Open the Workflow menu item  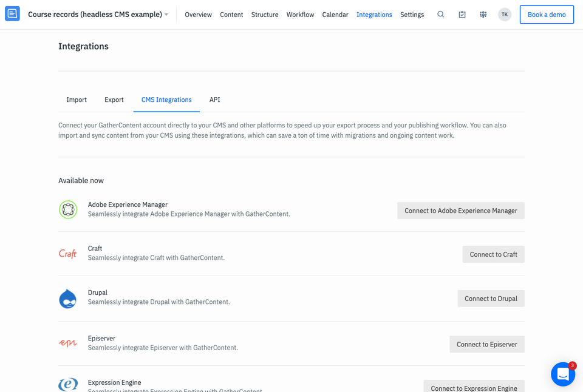300,15
